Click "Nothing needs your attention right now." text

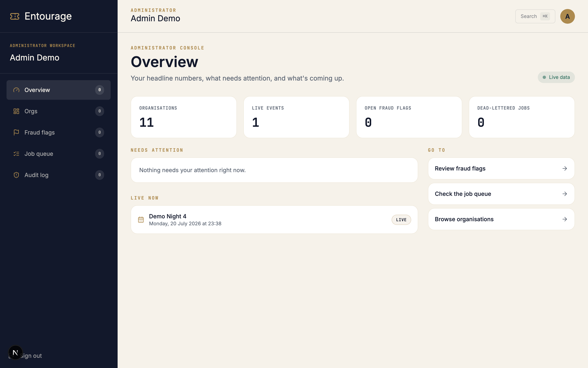click(x=193, y=170)
